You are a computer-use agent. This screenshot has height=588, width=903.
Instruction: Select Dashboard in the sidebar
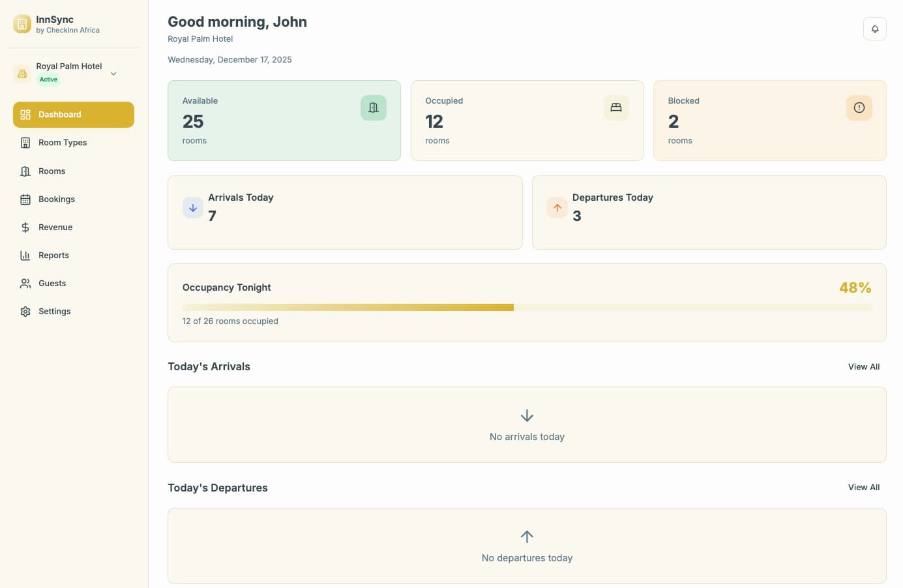tap(59, 114)
